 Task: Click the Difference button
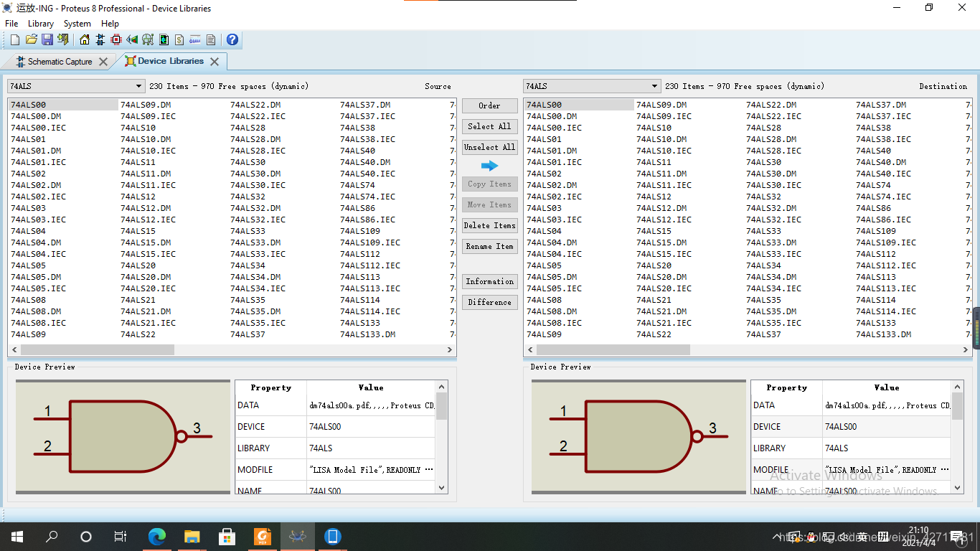pos(490,302)
